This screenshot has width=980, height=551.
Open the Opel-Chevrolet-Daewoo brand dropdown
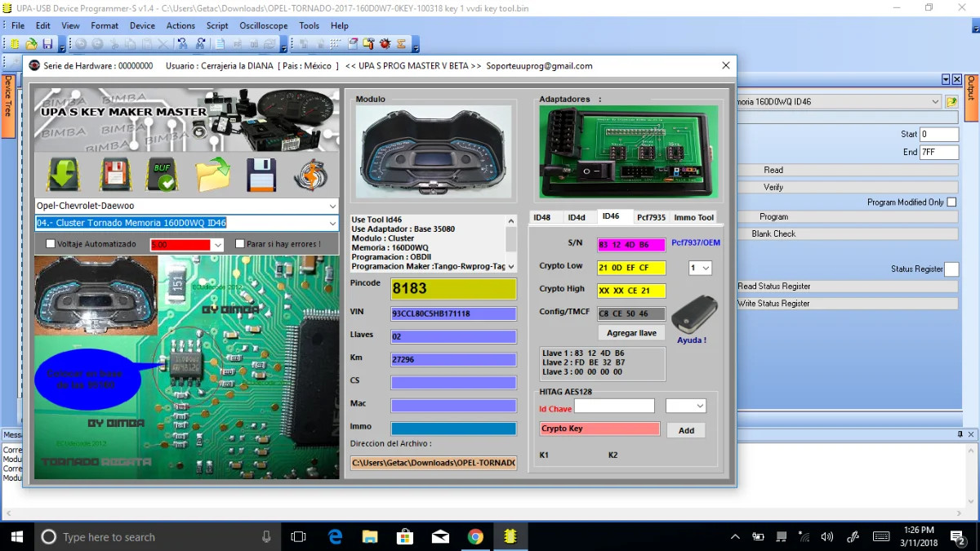pyautogui.click(x=332, y=207)
